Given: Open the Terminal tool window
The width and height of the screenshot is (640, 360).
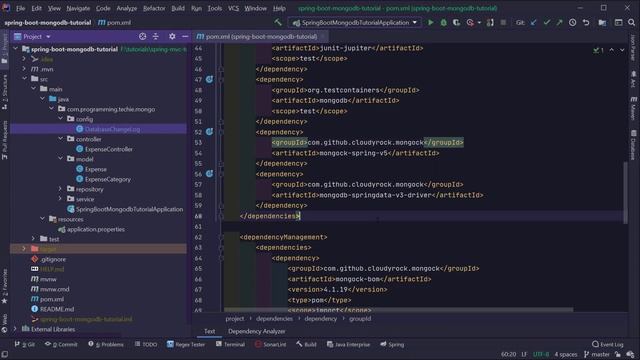Looking at the screenshot, I should (230, 344).
